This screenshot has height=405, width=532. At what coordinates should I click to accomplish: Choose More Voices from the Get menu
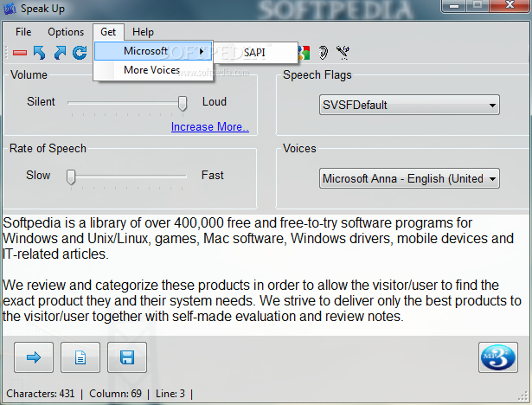point(153,70)
